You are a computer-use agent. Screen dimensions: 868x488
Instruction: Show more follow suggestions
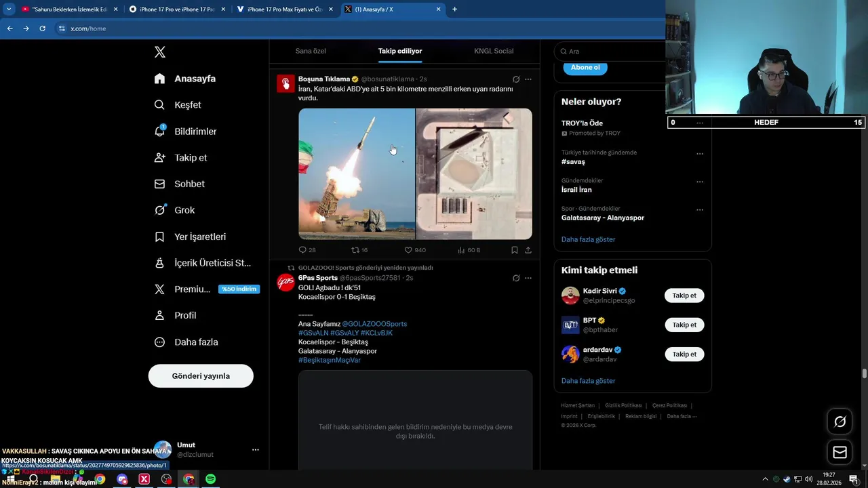tap(589, 381)
